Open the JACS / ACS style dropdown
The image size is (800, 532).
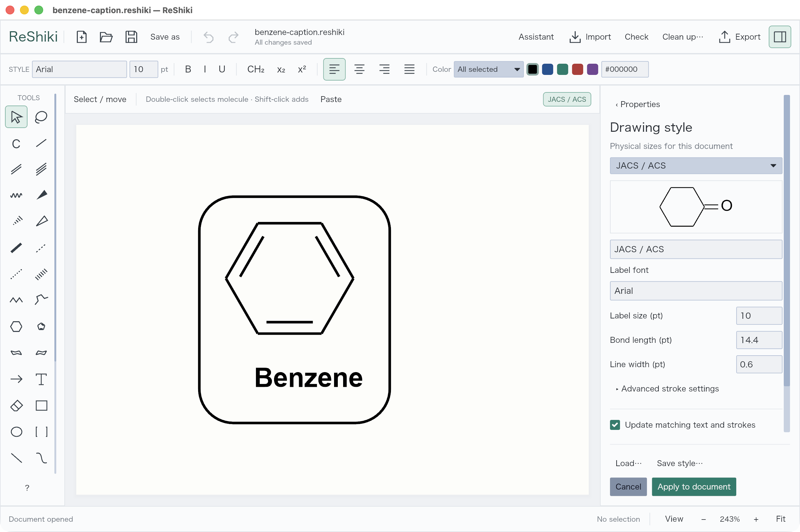696,165
